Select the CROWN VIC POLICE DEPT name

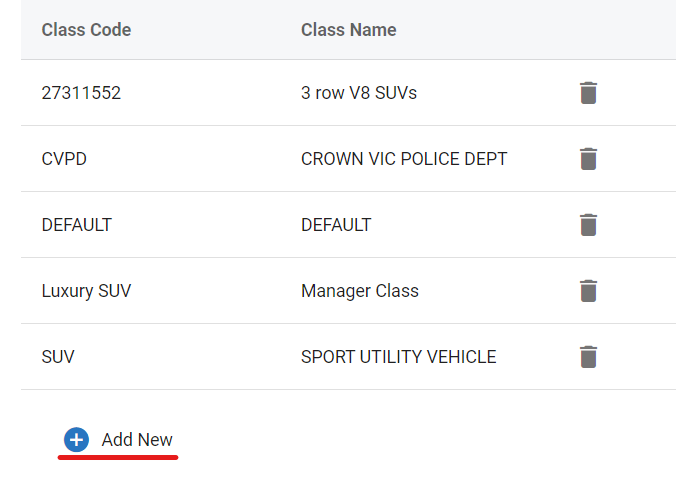pos(404,159)
